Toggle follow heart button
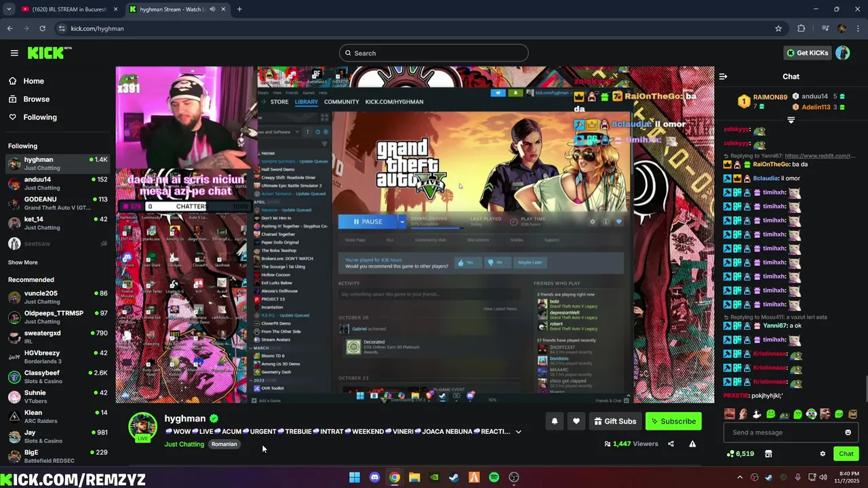Screen dimensions: 868x488 coord(576,421)
